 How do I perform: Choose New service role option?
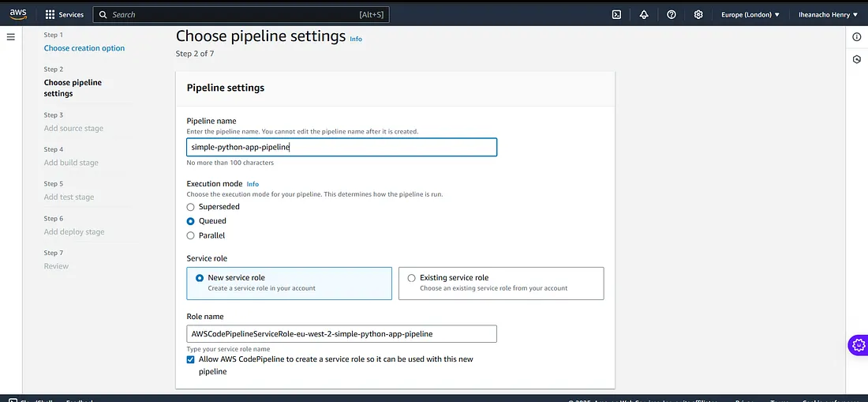pos(289,283)
